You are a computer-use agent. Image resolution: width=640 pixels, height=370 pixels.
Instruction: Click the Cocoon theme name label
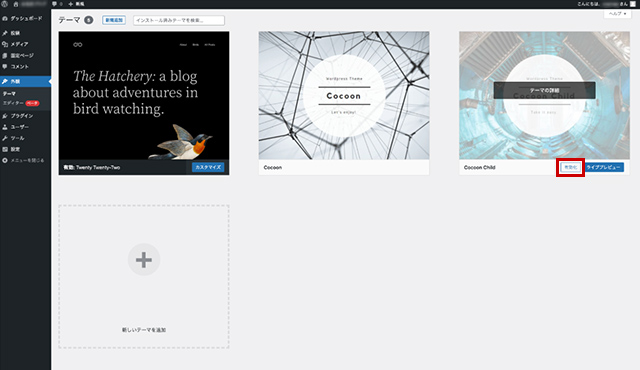[273, 167]
